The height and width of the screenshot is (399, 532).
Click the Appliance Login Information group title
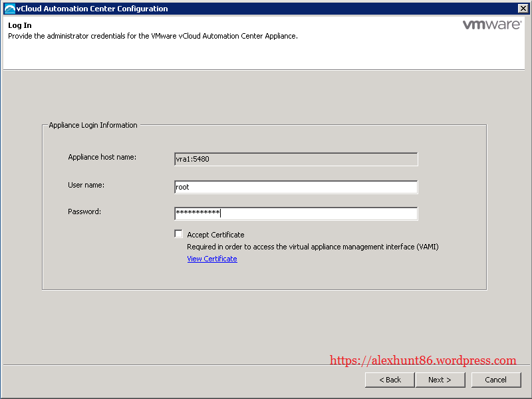pyautogui.click(x=93, y=125)
